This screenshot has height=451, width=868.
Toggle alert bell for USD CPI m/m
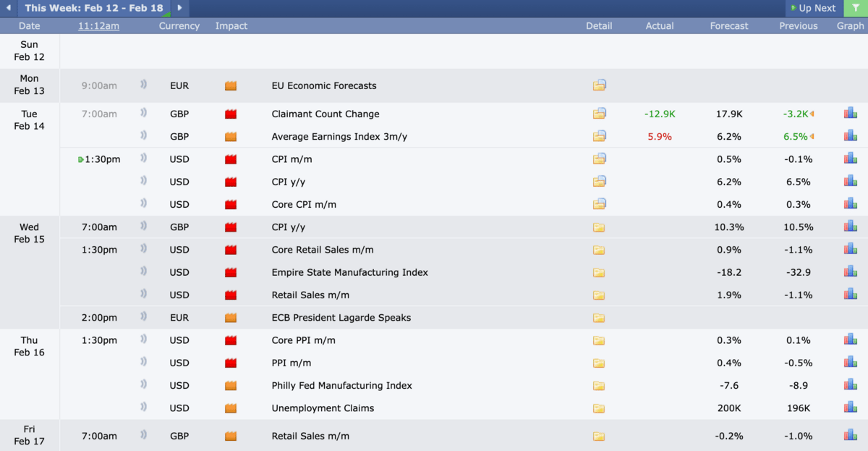(143, 159)
